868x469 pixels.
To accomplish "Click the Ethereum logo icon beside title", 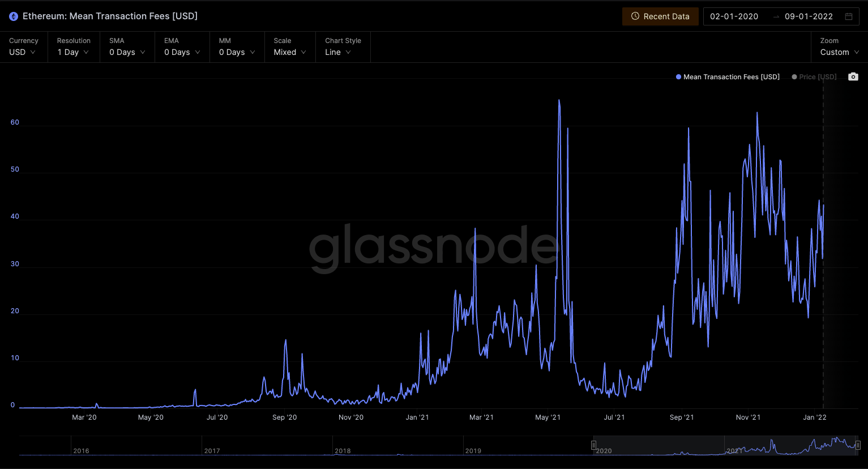I will tap(14, 16).
